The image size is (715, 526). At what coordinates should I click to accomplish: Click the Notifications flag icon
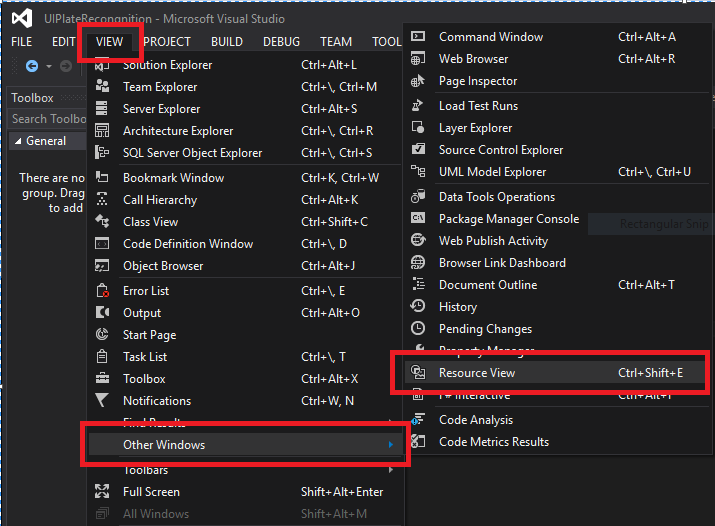pyautogui.click(x=102, y=400)
